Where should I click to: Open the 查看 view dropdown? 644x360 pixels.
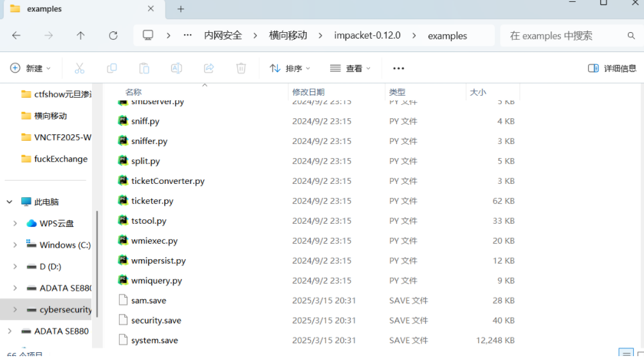(351, 68)
